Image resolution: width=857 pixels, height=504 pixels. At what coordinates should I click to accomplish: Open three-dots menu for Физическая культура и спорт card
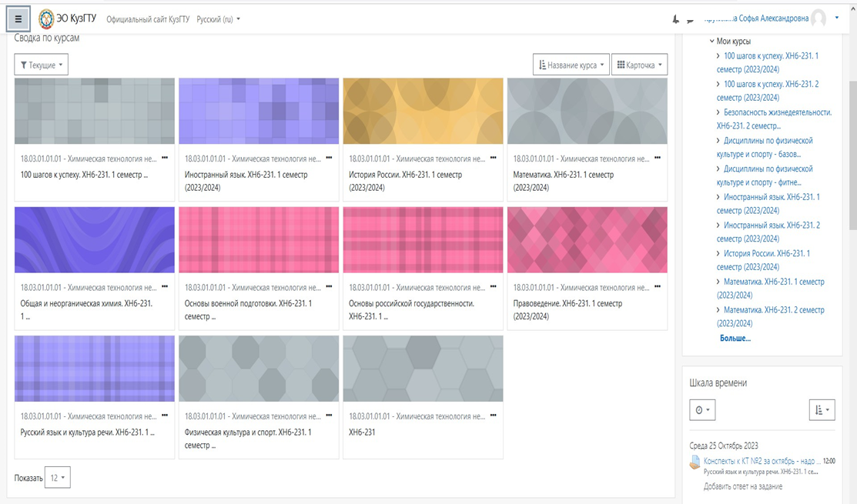(x=329, y=416)
